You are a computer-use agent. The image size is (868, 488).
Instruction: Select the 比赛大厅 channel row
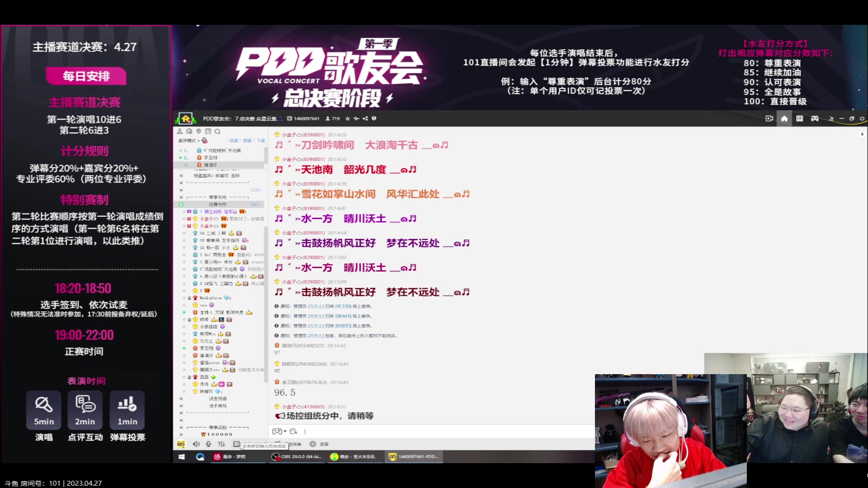[218, 204]
